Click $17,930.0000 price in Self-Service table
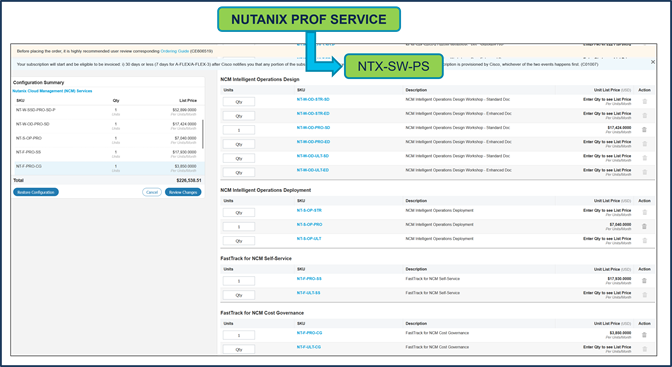Screen dimensions: 672x367 (x=619, y=279)
